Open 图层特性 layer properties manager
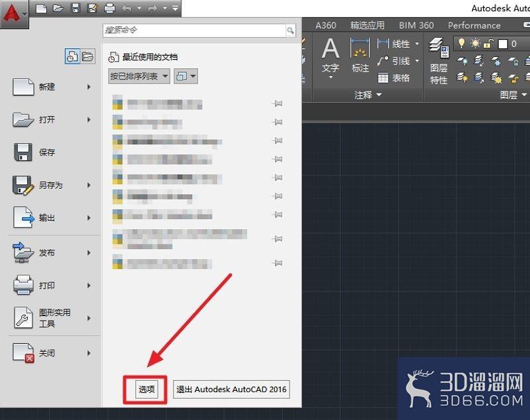This screenshot has width=530, height=420. tap(439, 61)
